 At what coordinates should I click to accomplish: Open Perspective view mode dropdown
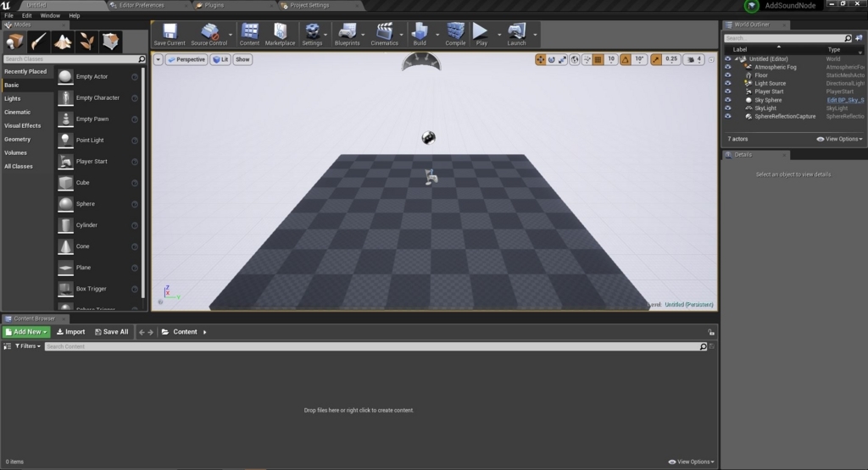point(186,59)
